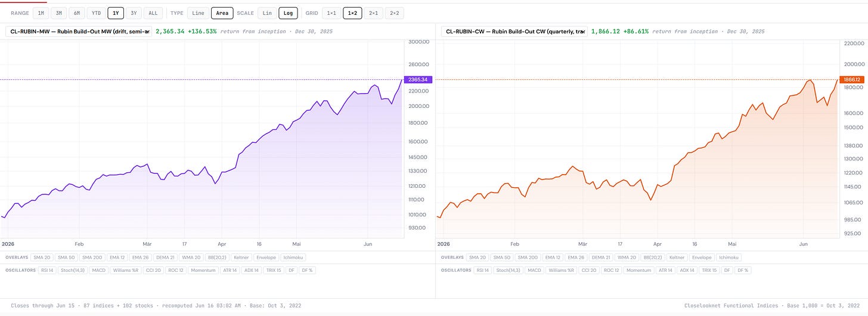Image resolution: width=868 pixels, height=316 pixels.
Task: Set range to 3M
Action: [58, 13]
